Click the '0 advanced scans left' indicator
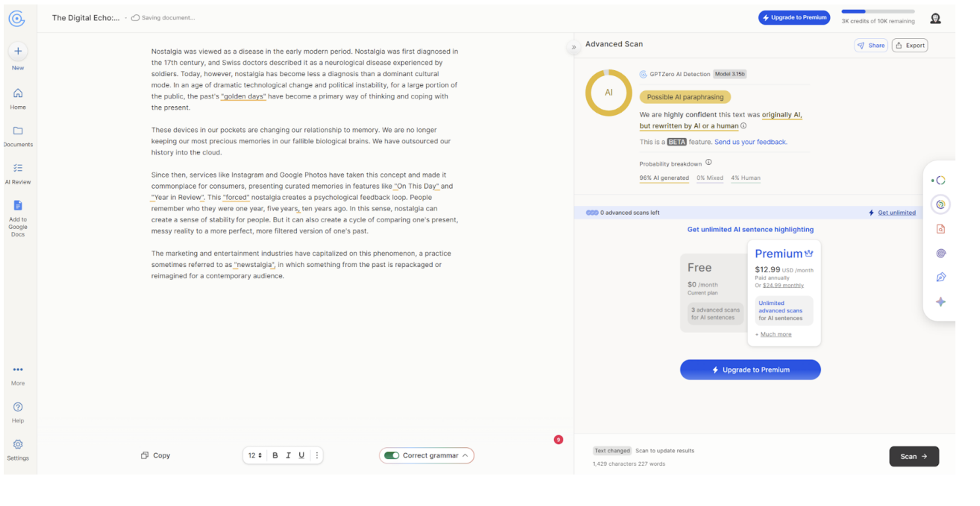The height and width of the screenshot is (506, 980). [x=624, y=213]
